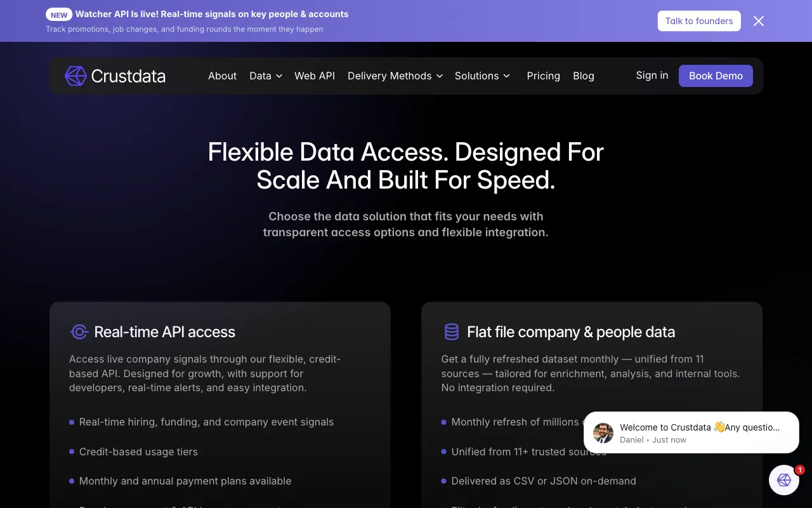Screen dimensions: 812x508
Task: Click "Track promotions, job changes" banner subtitle
Action: (x=185, y=29)
